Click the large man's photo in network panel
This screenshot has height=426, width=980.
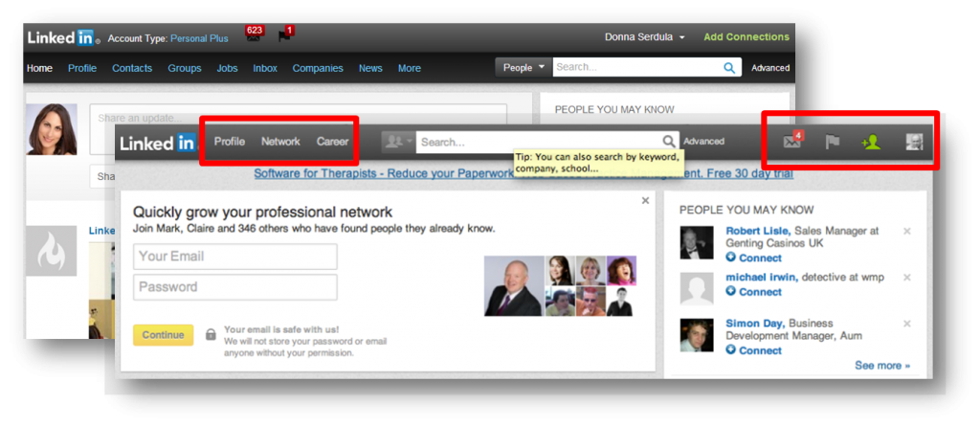(x=514, y=286)
